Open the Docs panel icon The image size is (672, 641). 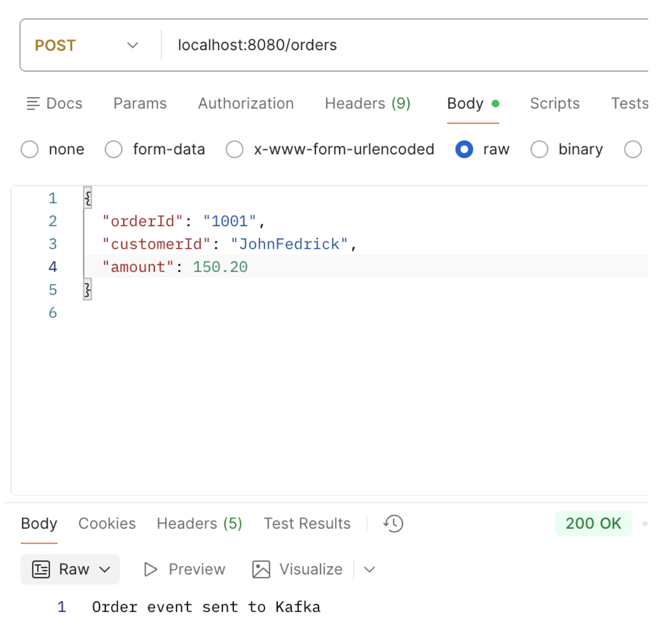tap(33, 103)
